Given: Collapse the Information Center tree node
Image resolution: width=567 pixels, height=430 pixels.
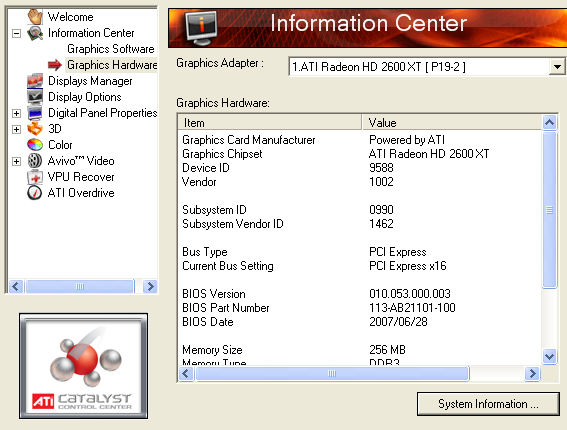Looking at the screenshot, I should (16, 33).
